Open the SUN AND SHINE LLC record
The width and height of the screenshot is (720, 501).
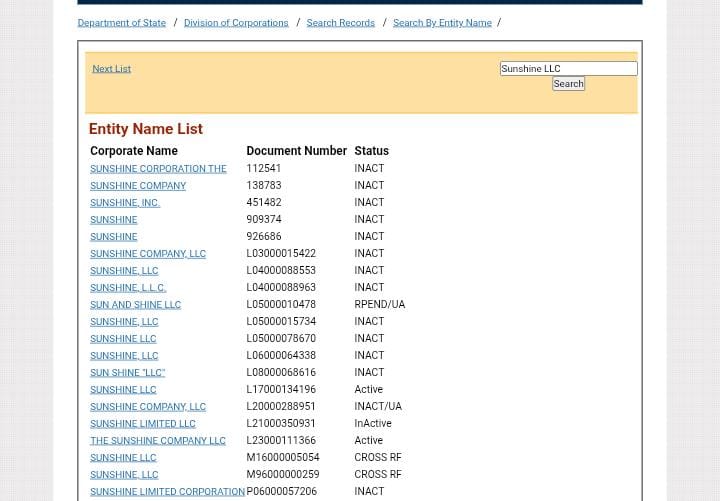point(135,305)
